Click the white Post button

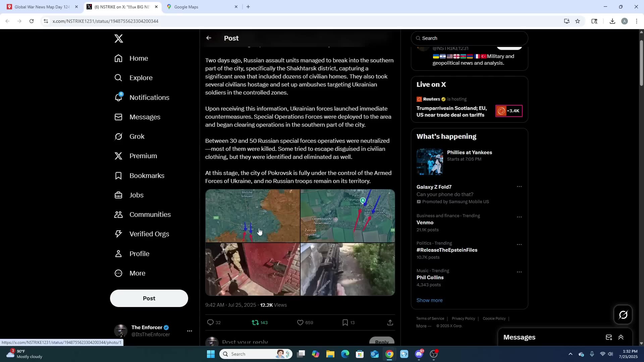149,298
